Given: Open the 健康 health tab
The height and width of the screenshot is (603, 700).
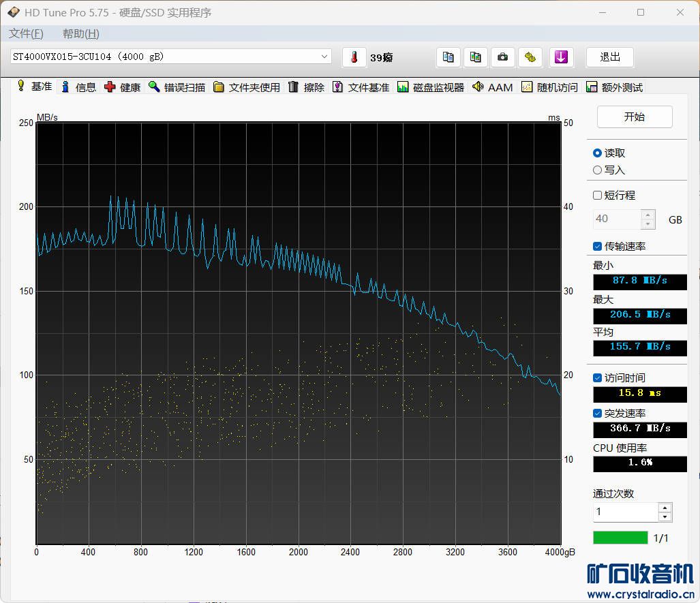Looking at the screenshot, I should [x=123, y=87].
